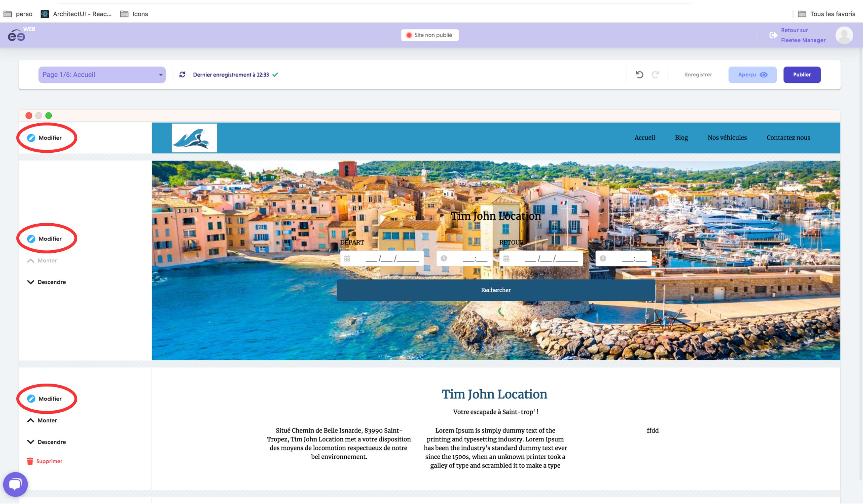Select Nos véhicules in site navigation
Image resolution: width=863 pixels, height=504 pixels.
click(x=727, y=137)
